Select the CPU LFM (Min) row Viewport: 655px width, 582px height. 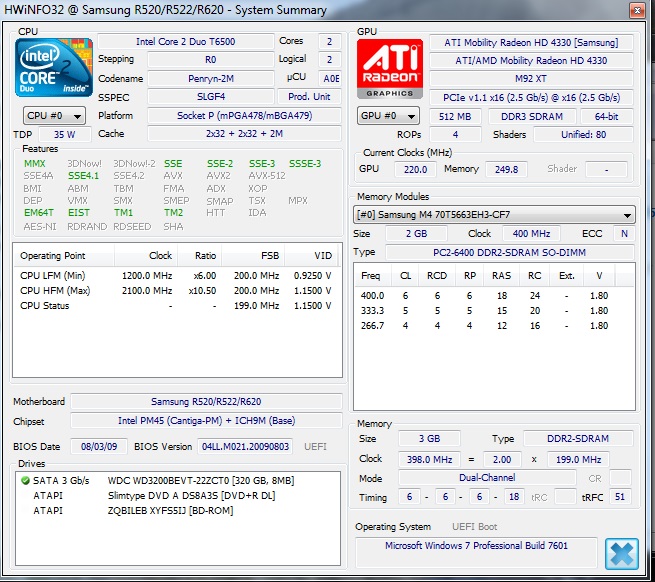[x=176, y=276]
